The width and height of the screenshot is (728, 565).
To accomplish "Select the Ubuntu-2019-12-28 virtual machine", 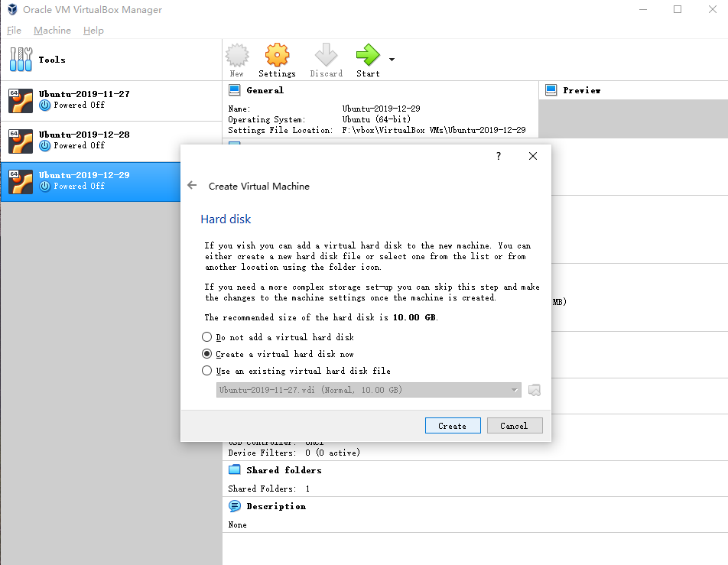I will tap(112, 141).
